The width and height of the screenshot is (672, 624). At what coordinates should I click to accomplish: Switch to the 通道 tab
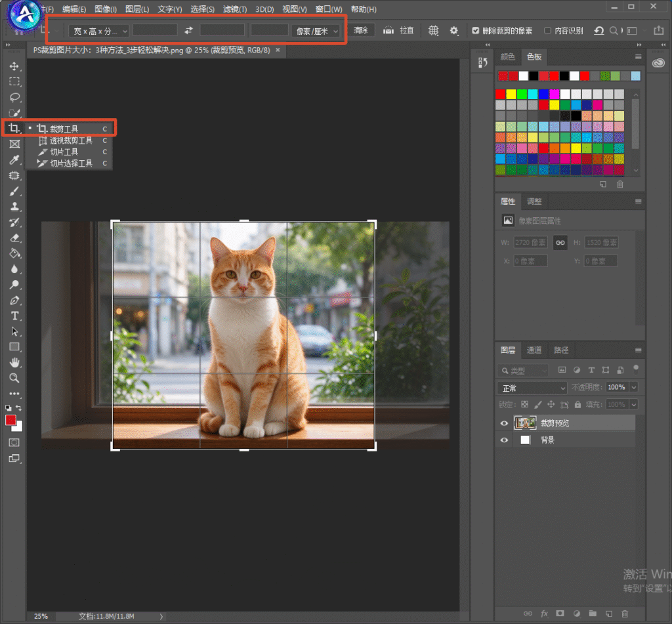pyautogui.click(x=534, y=350)
